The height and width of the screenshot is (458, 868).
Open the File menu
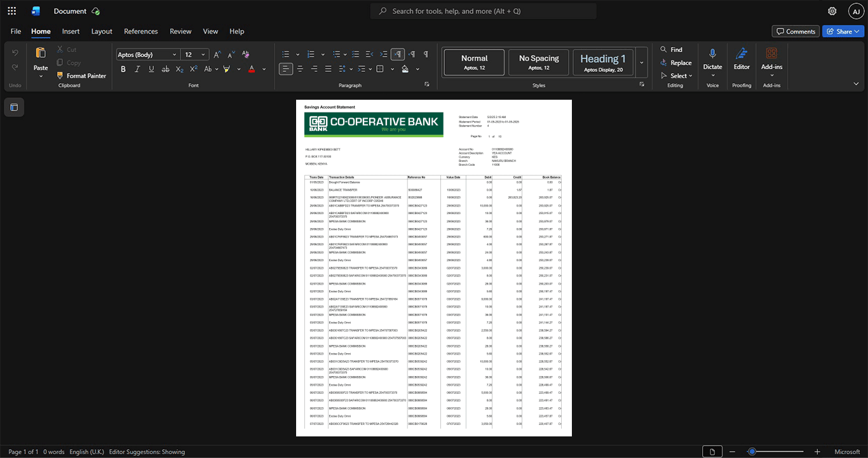[x=16, y=31]
